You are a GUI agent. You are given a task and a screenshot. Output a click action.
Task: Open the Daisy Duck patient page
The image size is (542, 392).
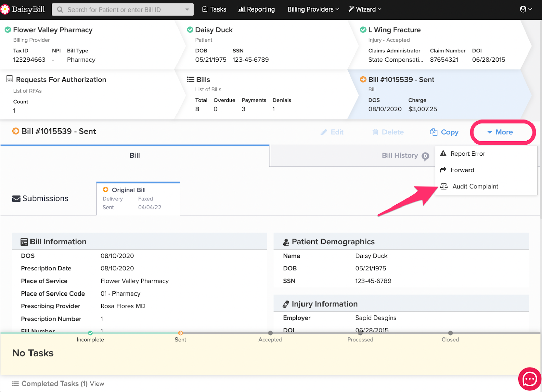(214, 30)
